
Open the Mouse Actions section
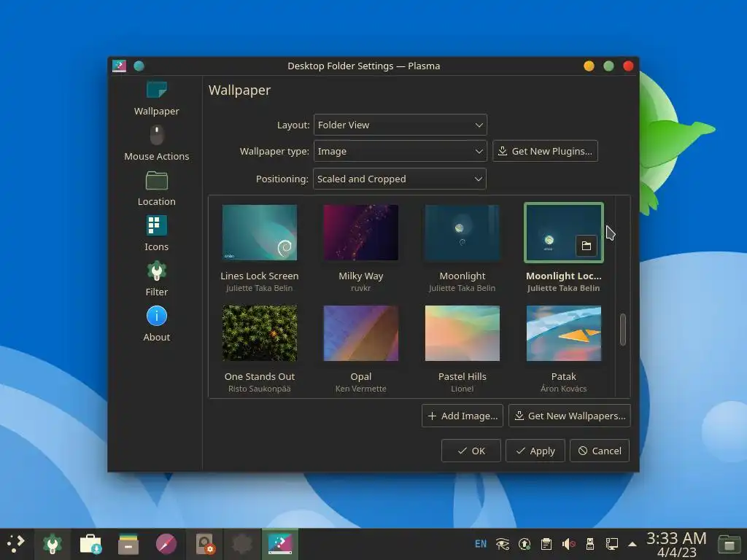(156, 144)
